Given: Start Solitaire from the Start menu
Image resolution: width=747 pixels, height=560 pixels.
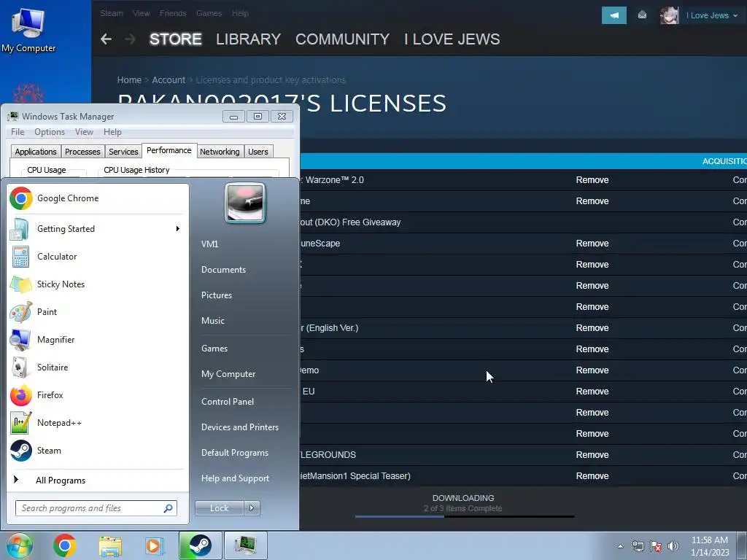Looking at the screenshot, I should tap(97, 367).
